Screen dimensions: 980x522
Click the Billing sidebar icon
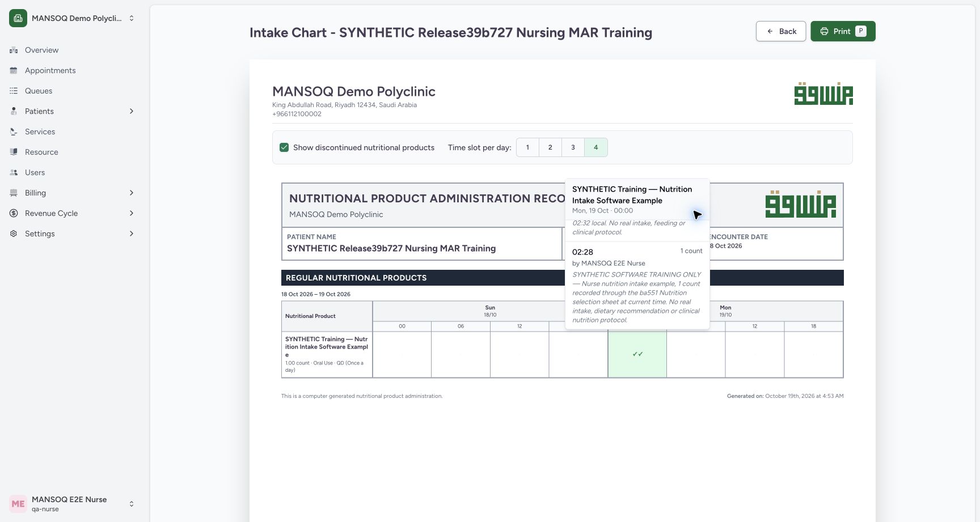click(x=14, y=193)
